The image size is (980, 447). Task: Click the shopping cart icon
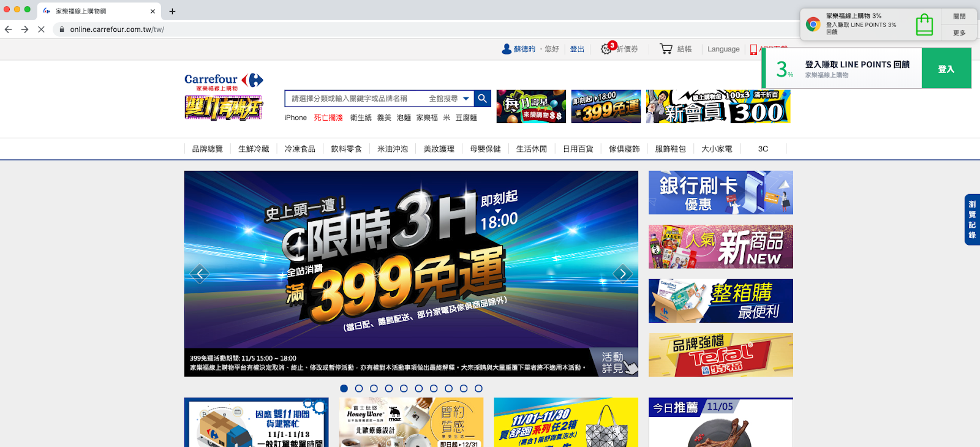[666, 49]
